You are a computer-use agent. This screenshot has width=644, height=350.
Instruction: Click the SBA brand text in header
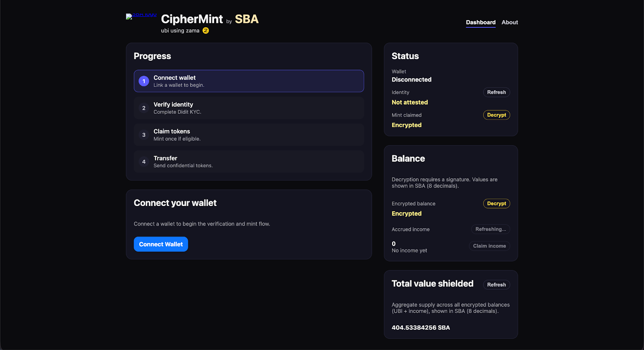click(247, 19)
